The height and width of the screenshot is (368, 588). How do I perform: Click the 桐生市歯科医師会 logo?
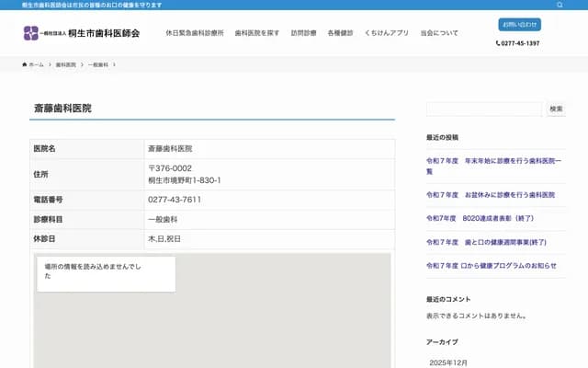pos(82,33)
